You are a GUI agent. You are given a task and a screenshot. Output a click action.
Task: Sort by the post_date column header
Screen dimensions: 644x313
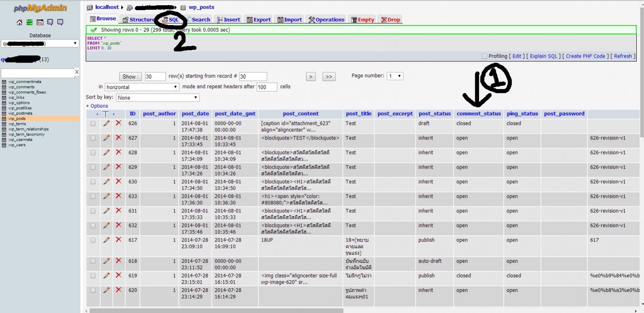tap(195, 114)
